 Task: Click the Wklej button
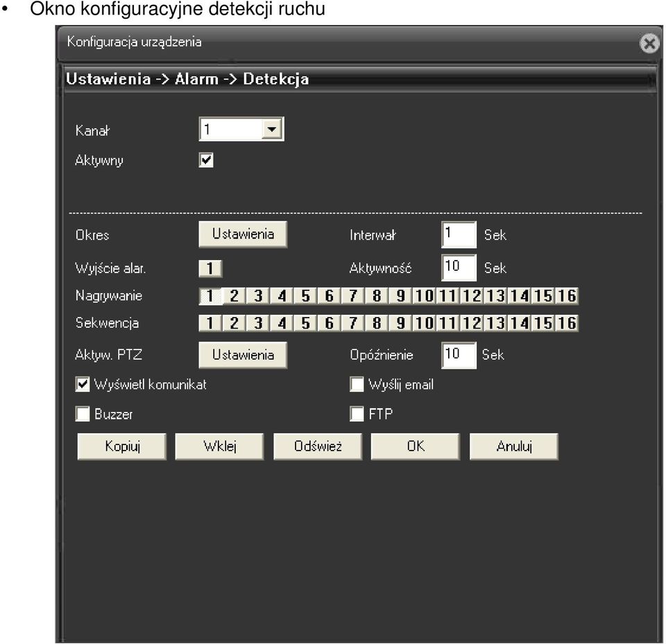point(220,446)
